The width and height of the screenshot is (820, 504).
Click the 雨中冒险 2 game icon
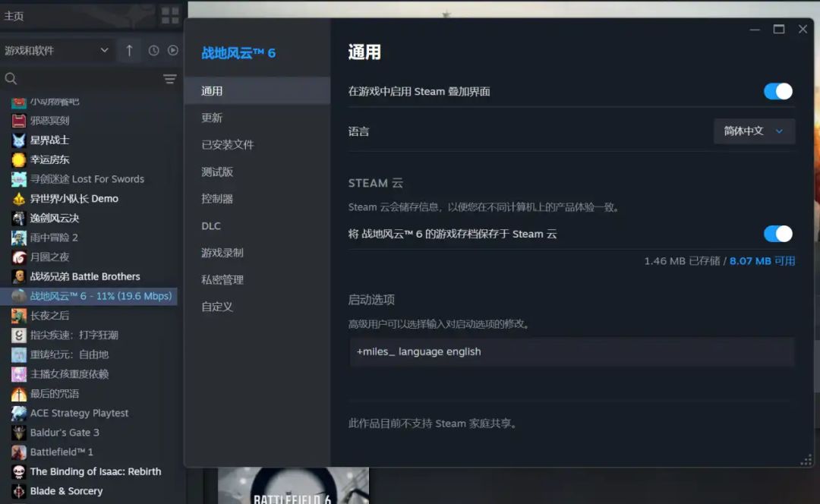19,238
